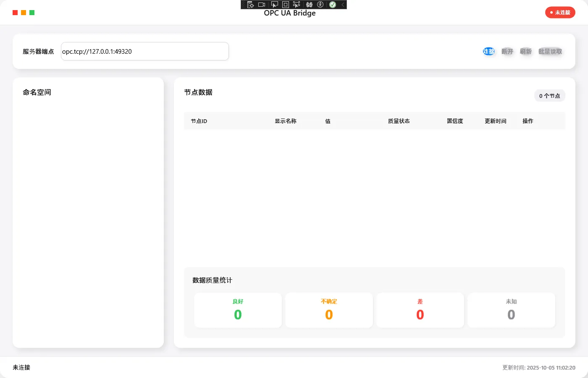Activate the Select Element pointer tool
The height and width of the screenshot is (378, 588).
pyautogui.click(x=275, y=5)
